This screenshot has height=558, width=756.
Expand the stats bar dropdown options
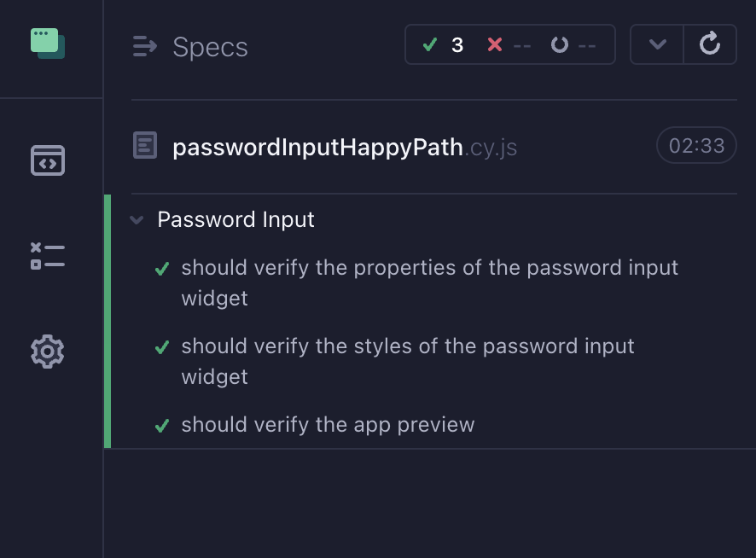click(656, 44)
